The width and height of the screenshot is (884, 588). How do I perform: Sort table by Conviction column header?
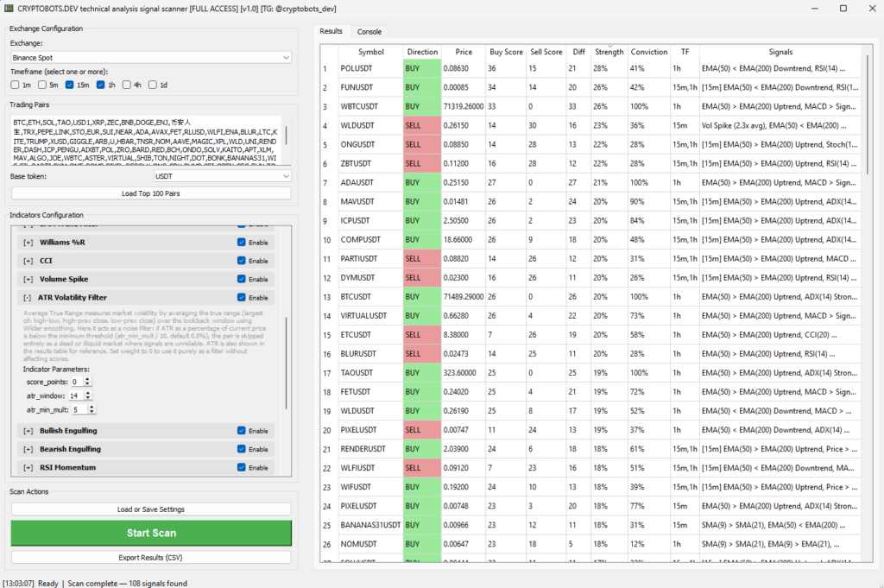pos(648,52)
